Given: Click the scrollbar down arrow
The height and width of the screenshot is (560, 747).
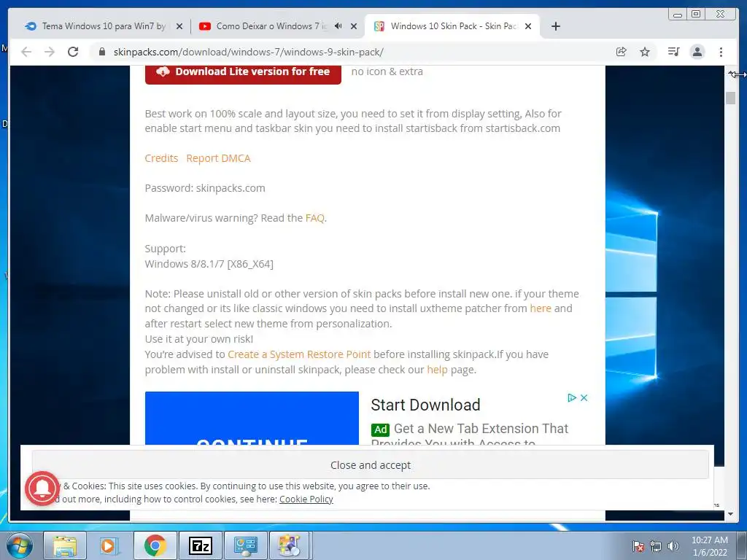Looking at the screenshot, I should [x=730, y=514].
